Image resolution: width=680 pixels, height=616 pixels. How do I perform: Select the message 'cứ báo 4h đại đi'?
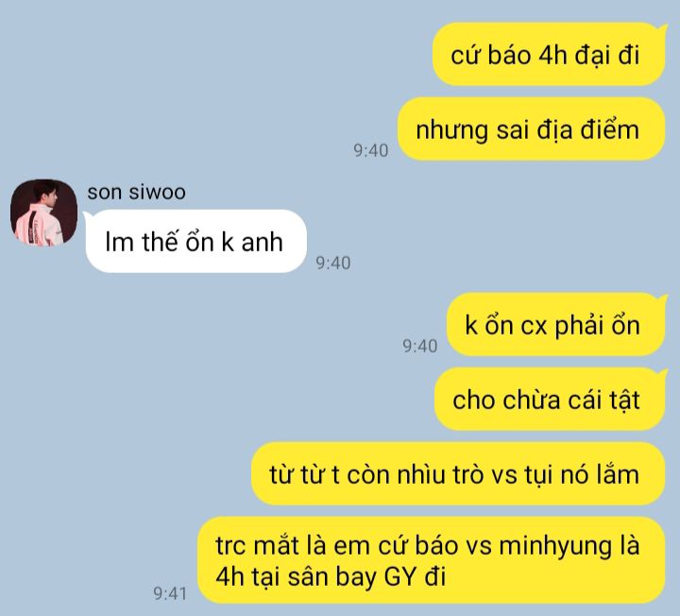[x=550, y=54]
